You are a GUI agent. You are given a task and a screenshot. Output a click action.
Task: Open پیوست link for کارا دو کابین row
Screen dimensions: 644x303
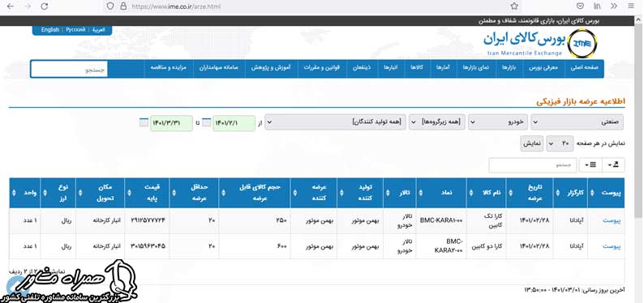pos(612,246)
